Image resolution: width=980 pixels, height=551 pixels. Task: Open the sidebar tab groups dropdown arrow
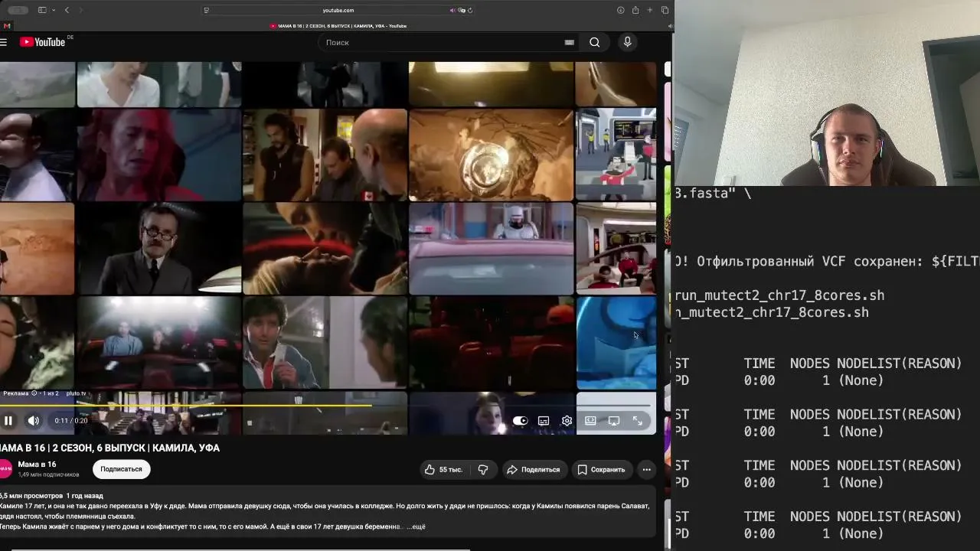tap(52, 10)
